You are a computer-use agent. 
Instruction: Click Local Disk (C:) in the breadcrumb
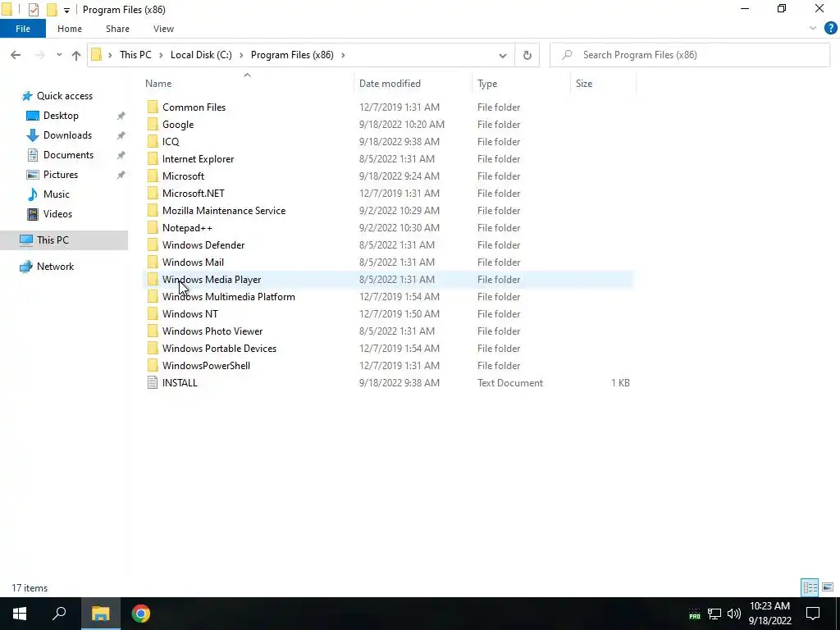click(201, 55)
